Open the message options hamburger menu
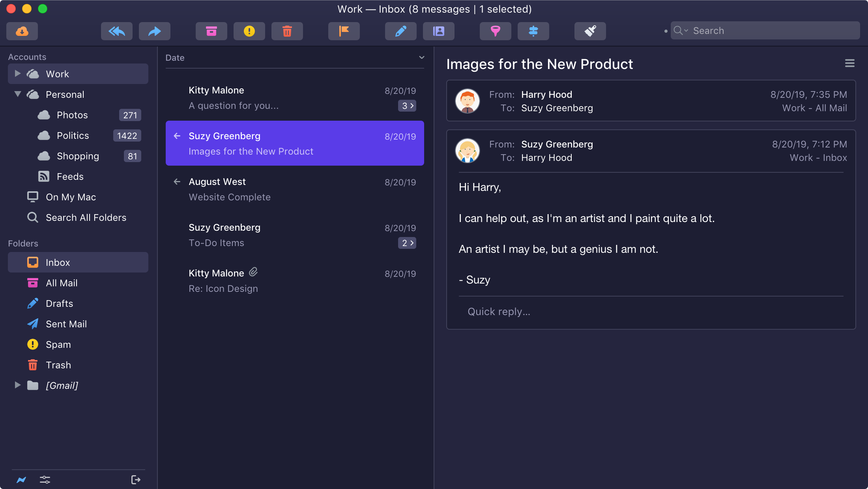868x489 pixels. tap(849, 63)
